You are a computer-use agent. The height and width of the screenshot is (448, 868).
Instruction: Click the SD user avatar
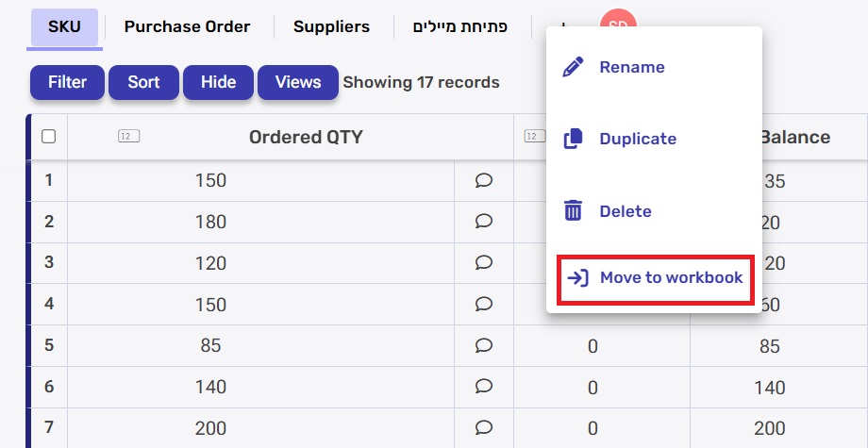pos(618,22)
